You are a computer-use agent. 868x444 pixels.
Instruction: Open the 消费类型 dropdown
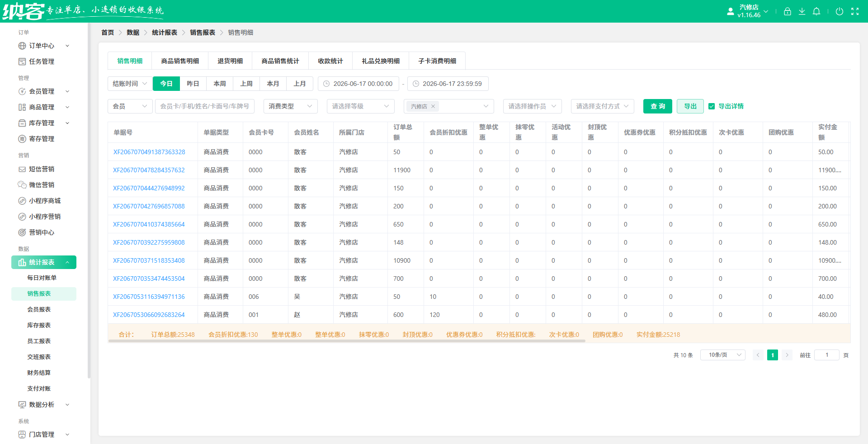[291, 106]
